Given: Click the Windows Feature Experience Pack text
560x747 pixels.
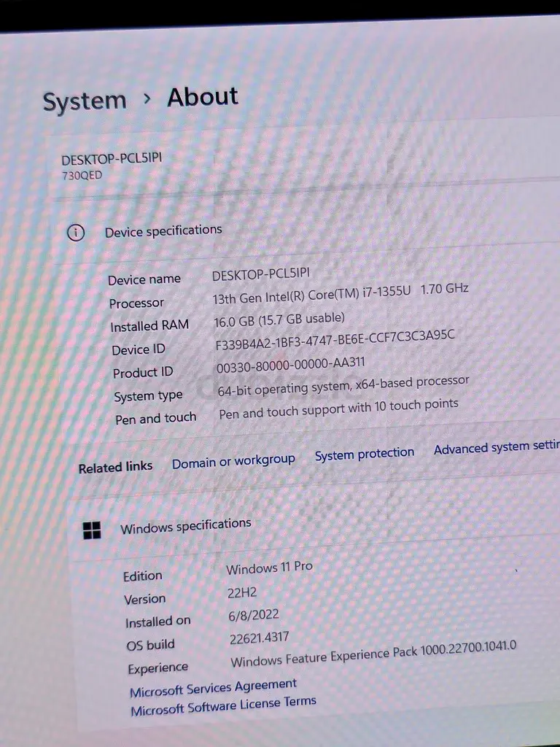Looking at the screenshot, I should coord(373,654).
